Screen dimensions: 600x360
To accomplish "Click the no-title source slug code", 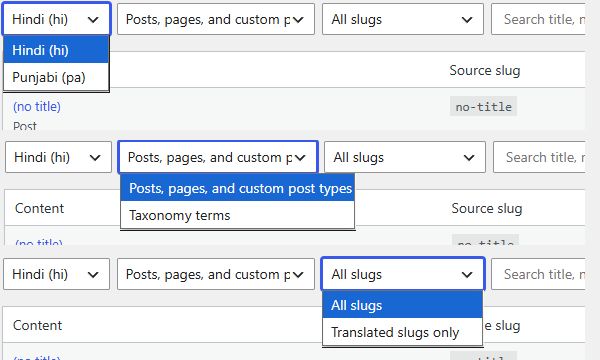I will click(483, 106).
